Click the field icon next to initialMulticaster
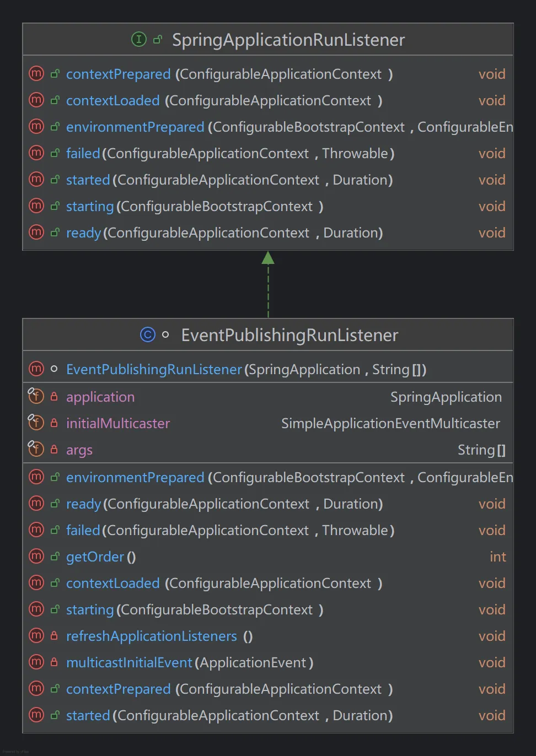Image resolution: width=536 pixels, height=756 pixels. [x=36, y=423]
